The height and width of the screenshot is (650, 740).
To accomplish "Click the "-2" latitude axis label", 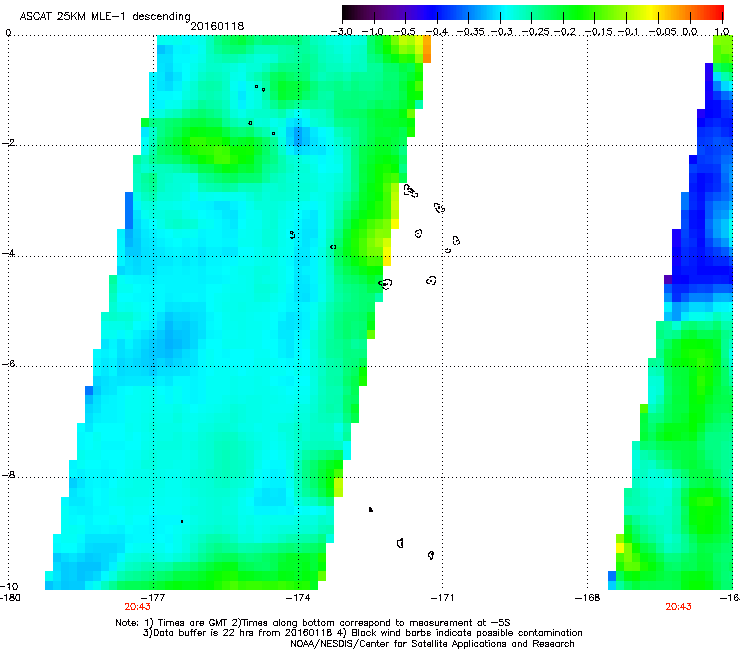I will (x=8, y=143).
